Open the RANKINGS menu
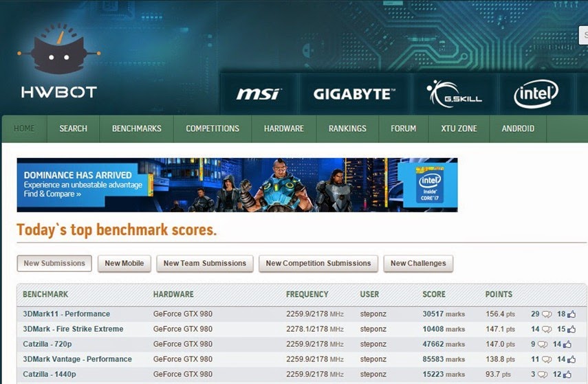The image size is (588, 384). click(x=347, y=128)
